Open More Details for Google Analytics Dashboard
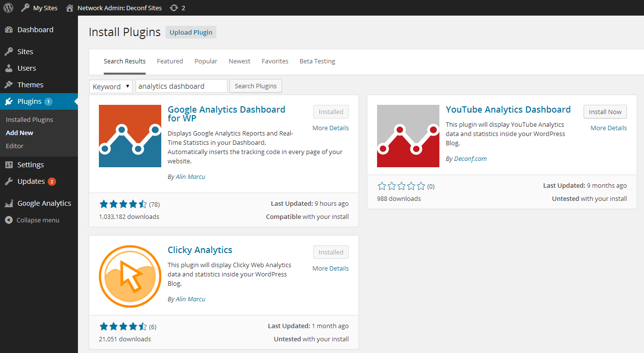644x353 pixels. [x=330, y=128]
